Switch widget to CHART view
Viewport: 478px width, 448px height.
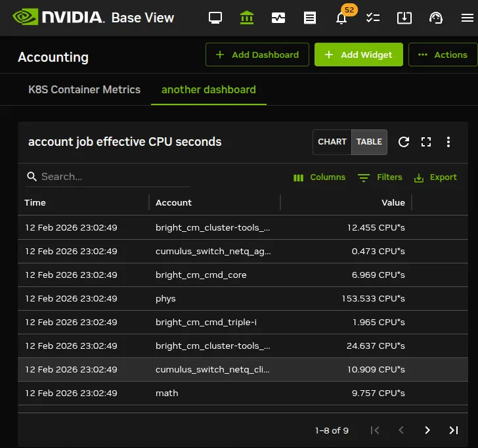pyautogui.click(x=332, y=142)
